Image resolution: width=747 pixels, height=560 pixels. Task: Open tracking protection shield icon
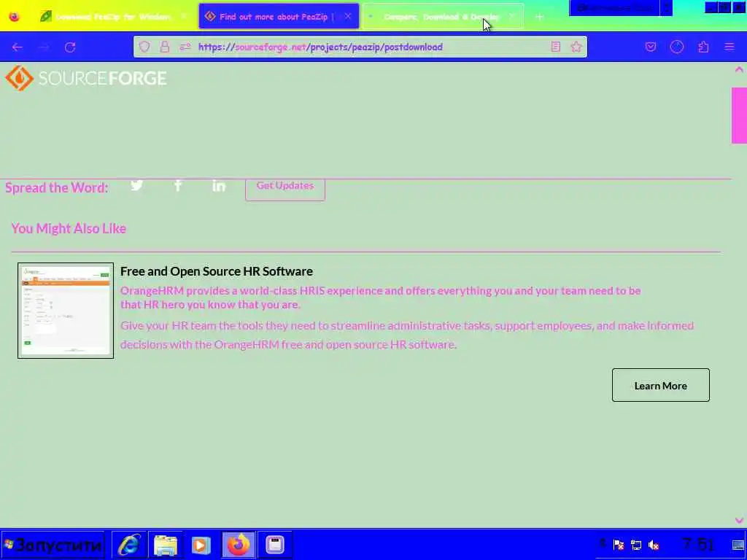pos(144,47)
